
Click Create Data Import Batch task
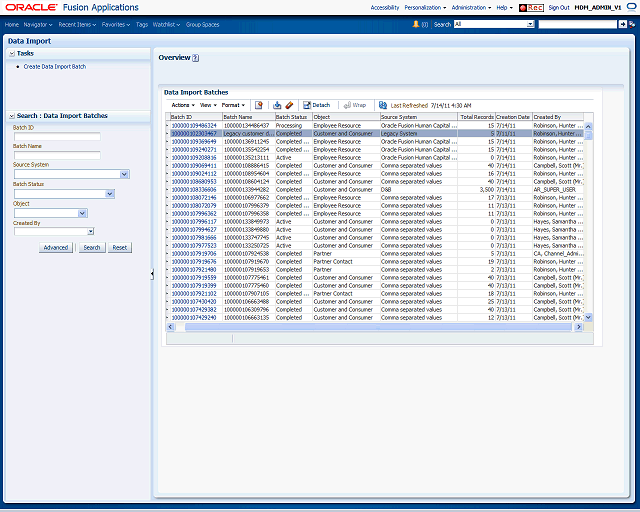(x=55, y=67)
